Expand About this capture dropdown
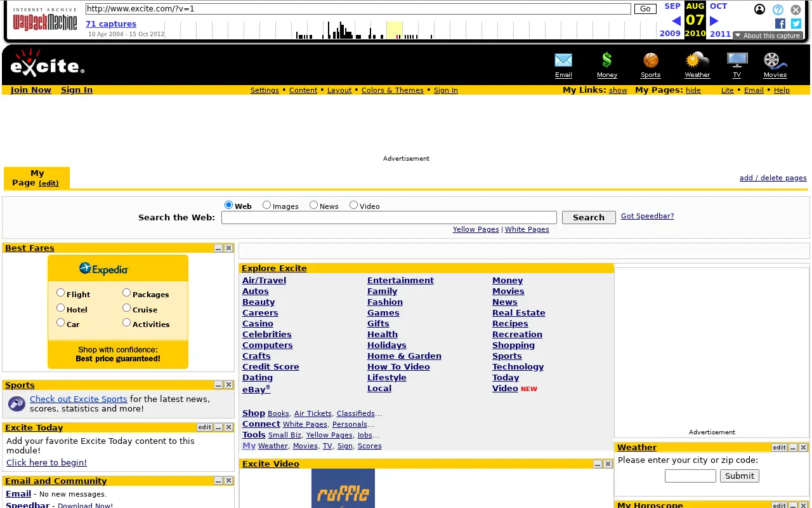 click(768, 36)
